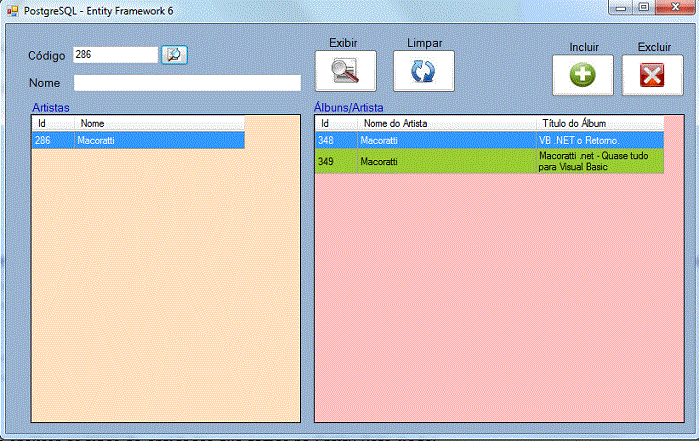Click the Nome column header in Artistas
This screenshot has width=699, height=441.
[x=160, y=124]
